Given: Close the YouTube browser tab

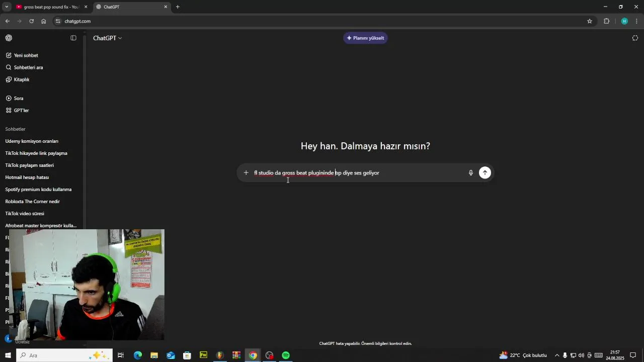Looking at the screenshot, I should click(86, 7).
